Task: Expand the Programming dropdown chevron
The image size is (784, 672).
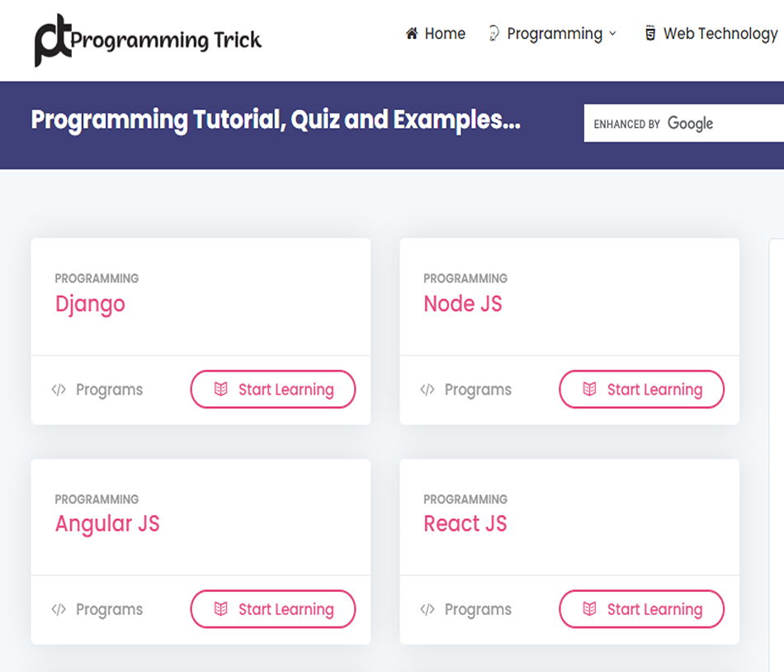Action: pyautogui.click(x=612, y=34)
